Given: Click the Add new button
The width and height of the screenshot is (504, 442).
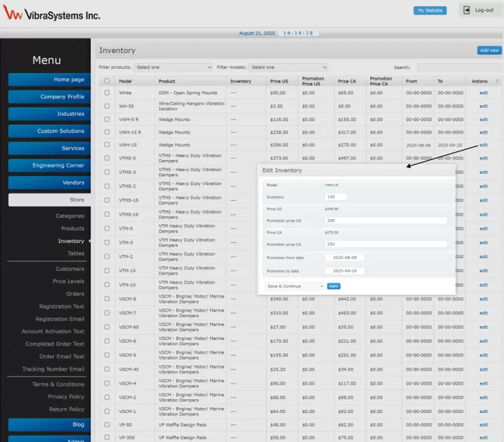Looking at the screenshot, I should pos(489,50).
